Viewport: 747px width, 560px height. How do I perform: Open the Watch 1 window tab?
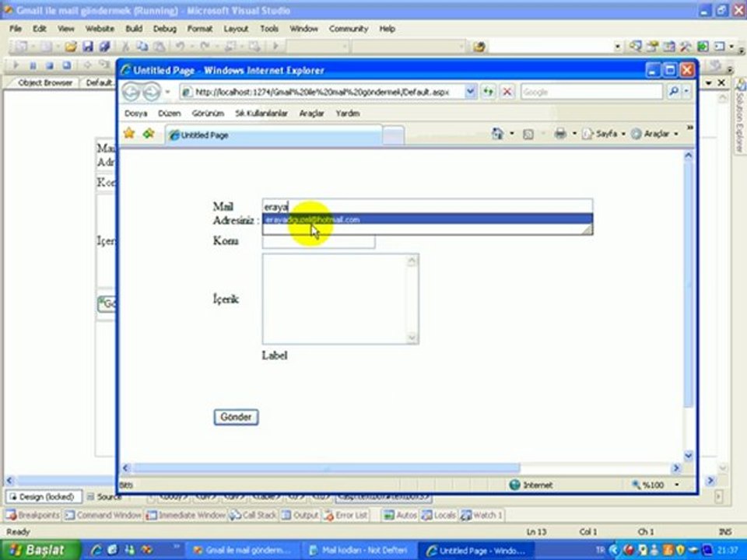pyautogui.click(x=482, y=515)
